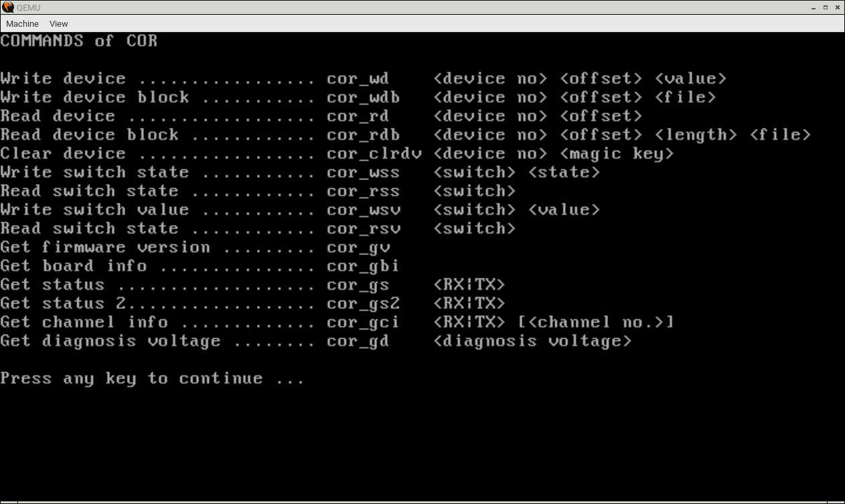Close the QEMU window
Image resolution: width=845 pixels, height=504 pixels.
click(837, 7)
